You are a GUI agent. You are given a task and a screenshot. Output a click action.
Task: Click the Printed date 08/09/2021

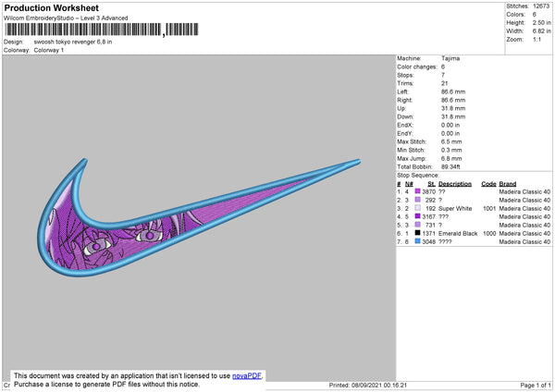(367, 385)
